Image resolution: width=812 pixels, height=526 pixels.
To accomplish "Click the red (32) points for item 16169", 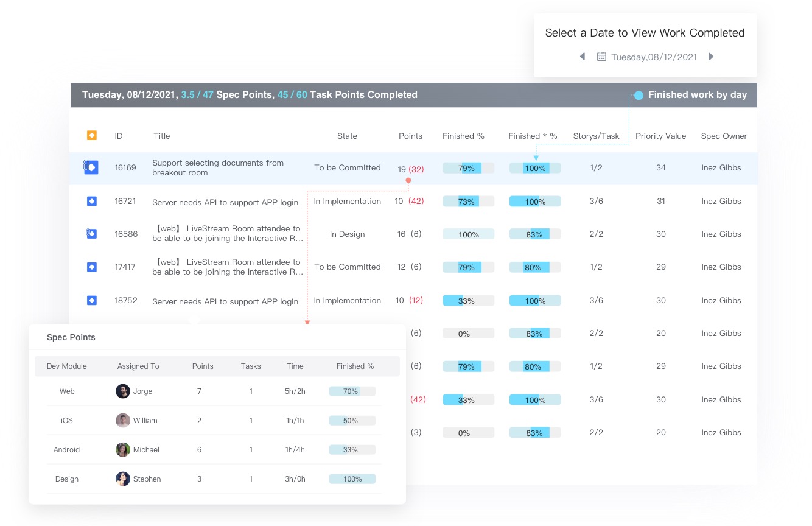I will click(x=416, y=169).
